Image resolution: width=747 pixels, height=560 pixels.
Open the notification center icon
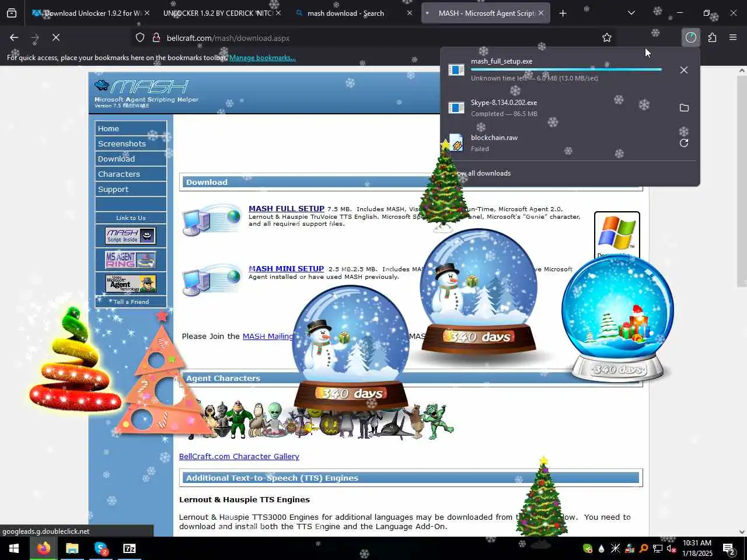(x=729, y=548)
